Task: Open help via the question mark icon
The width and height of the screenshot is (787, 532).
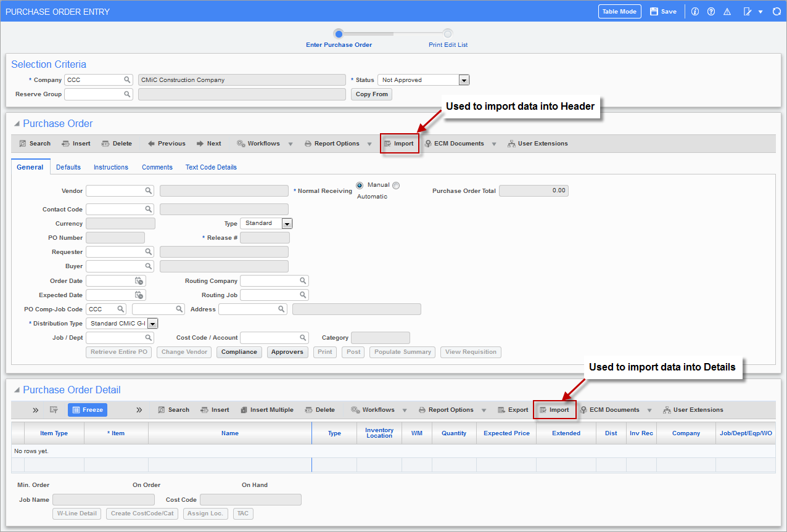Action: (710, 11)
